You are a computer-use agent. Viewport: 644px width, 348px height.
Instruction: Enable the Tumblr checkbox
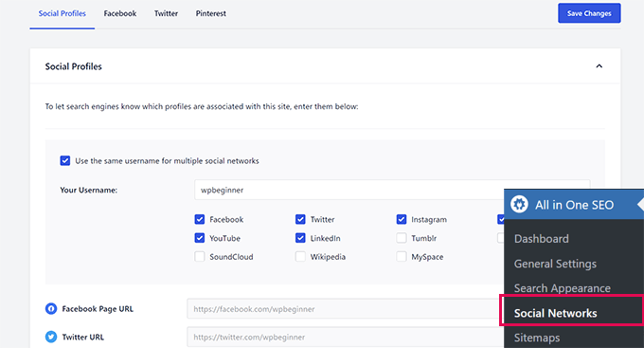pyautogui.click(x=402, y=238)
